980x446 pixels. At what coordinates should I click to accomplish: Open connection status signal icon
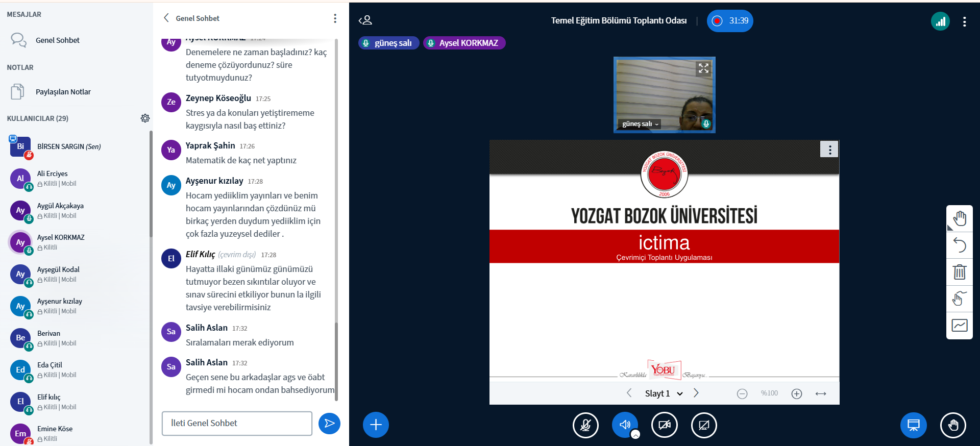[x=940, y=21]
